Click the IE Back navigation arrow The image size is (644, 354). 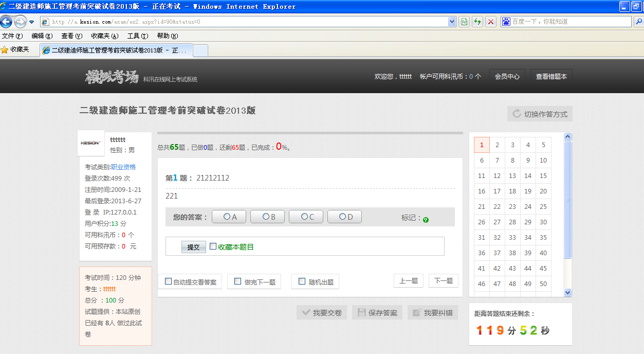click(x=6, y=22)
